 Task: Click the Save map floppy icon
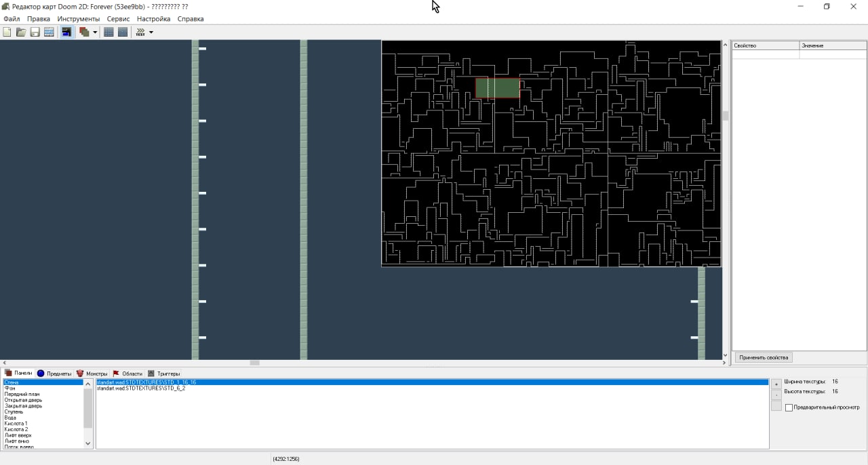[35, 32]
